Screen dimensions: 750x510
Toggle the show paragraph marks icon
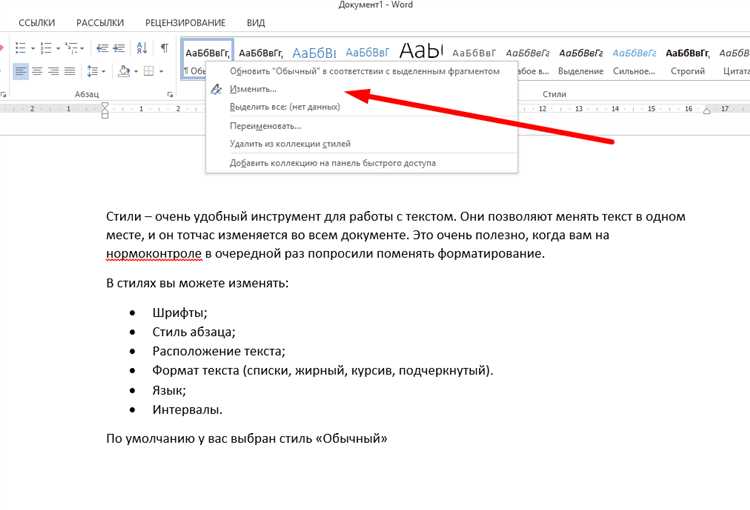pos(164,48)
